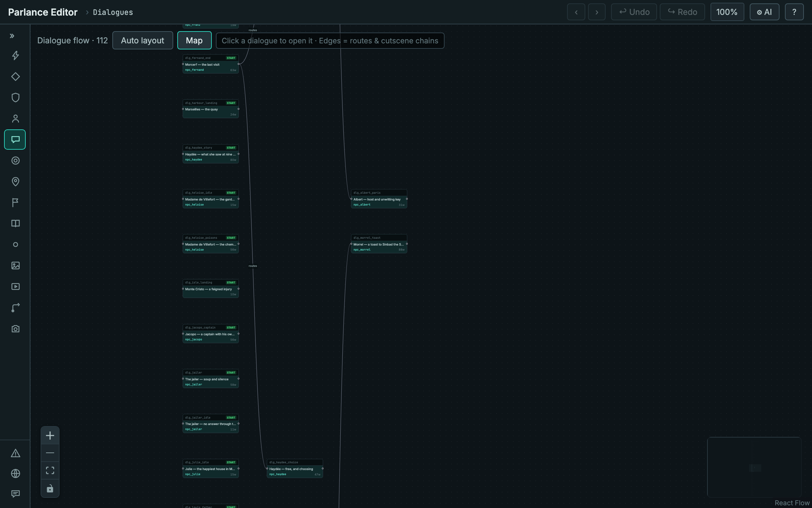Fit view with the frame control
This screenshot has width=812, height=508.
[x=50, y=470]
